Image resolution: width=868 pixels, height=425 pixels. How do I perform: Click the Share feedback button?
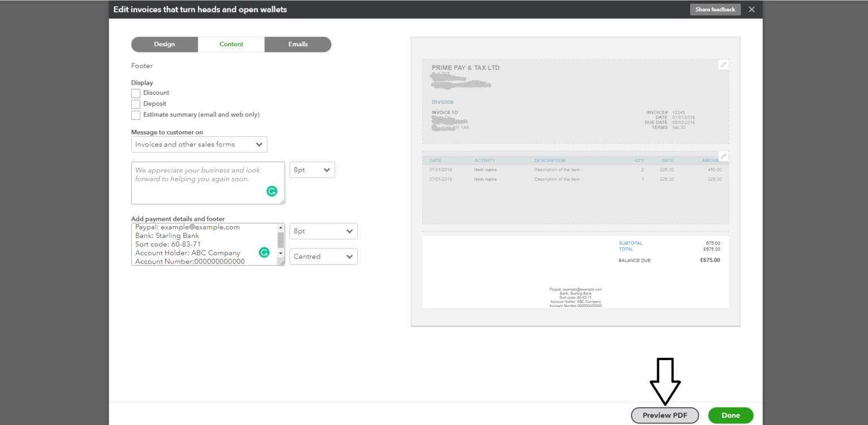pyautogui.click(x=715, y=9)
